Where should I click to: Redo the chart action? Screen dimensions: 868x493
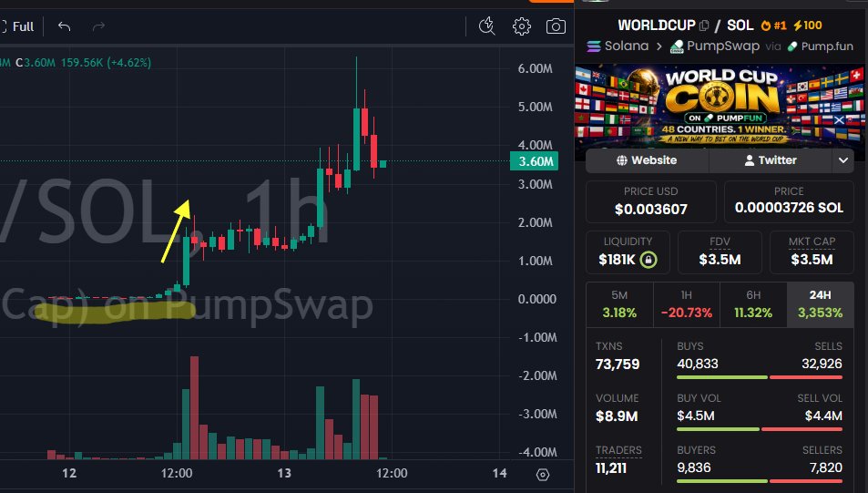pos(98,26)
